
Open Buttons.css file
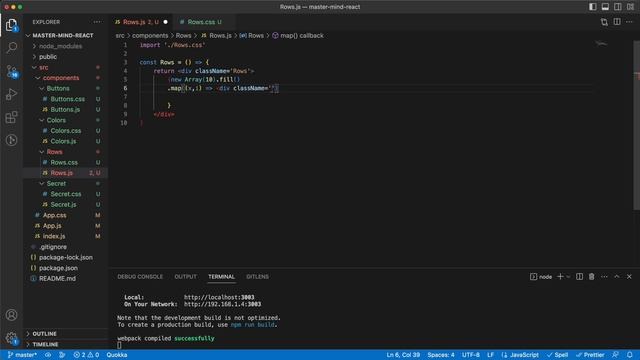tap(65, 99)
